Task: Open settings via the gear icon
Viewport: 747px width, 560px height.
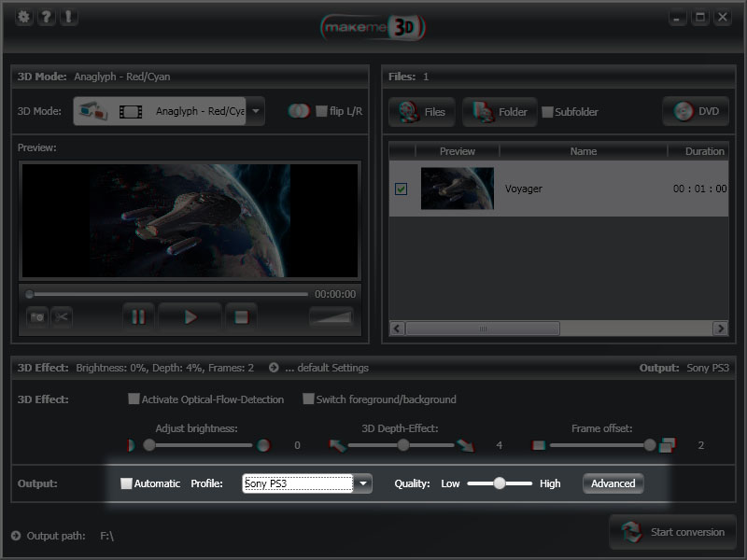Action: pos(23,18)
